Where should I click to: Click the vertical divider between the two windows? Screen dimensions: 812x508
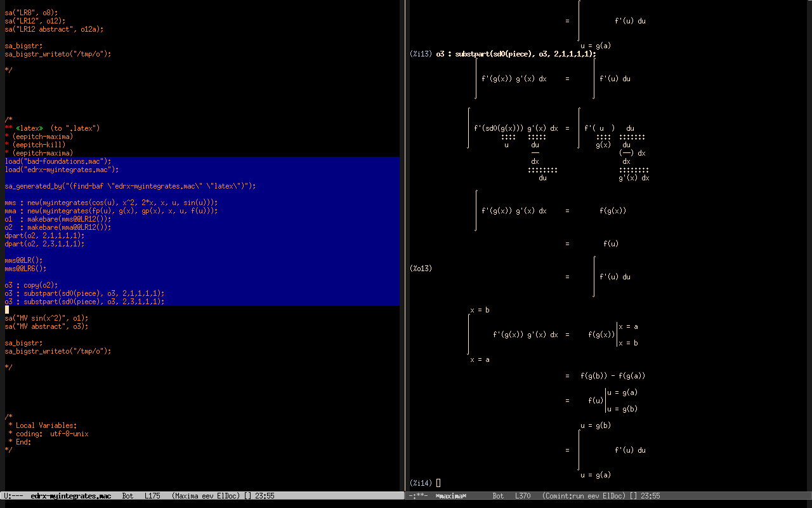pos(405,254)
